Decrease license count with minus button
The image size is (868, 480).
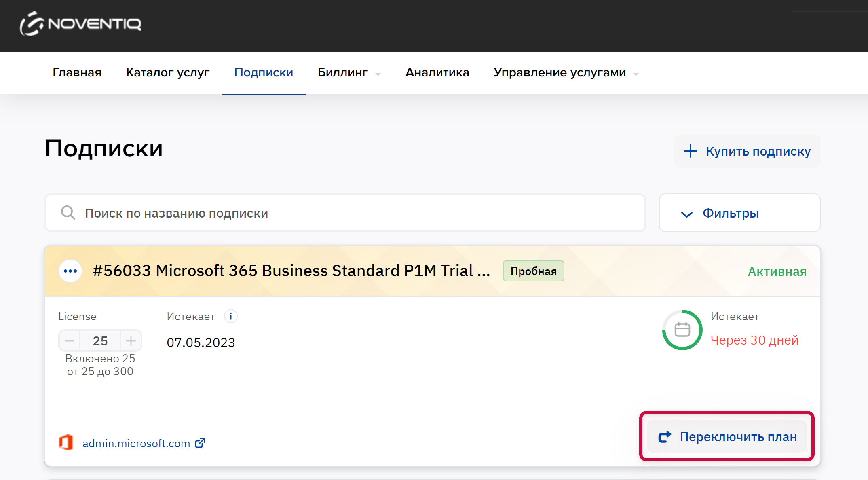pos(70,341)
